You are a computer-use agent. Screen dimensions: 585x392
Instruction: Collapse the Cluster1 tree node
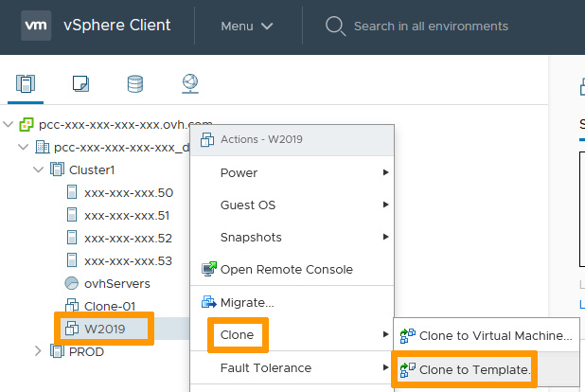click(x=39, y=169)
